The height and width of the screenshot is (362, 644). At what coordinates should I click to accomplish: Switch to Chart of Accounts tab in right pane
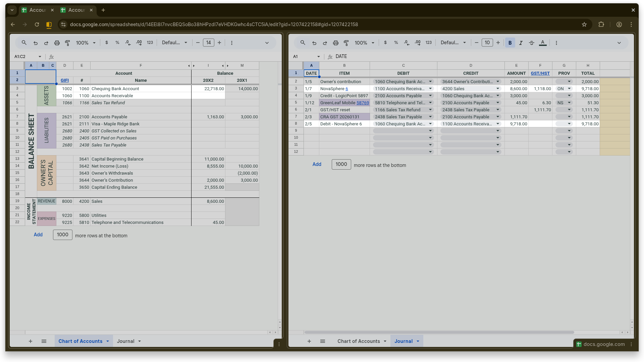pos(359,341)
